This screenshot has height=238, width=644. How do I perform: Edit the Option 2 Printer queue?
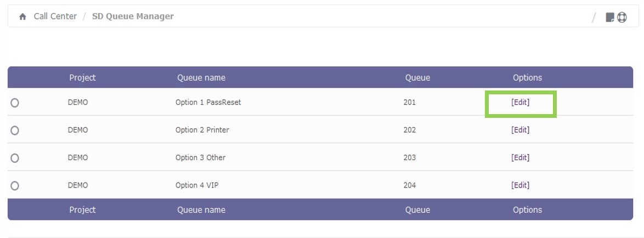point(520,130)
